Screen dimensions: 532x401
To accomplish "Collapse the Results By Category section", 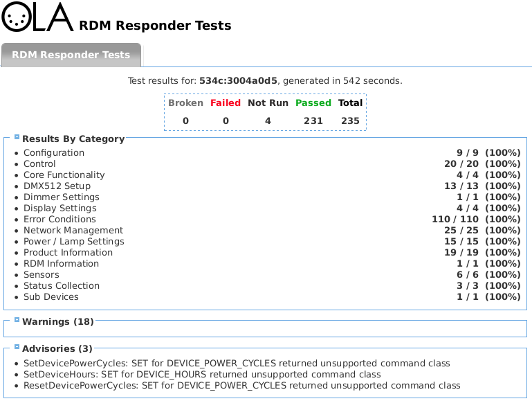I will (17, 137).
